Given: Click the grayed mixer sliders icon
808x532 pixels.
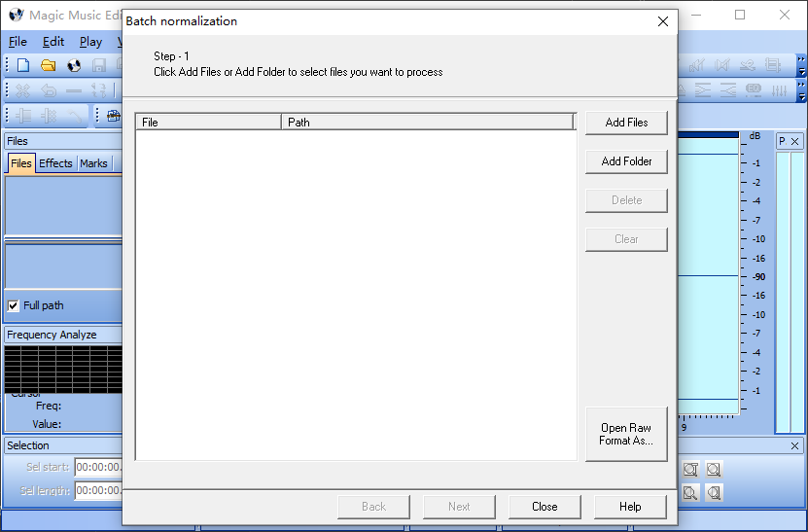Looking at the screenshot, I should (x=779, y=90).
